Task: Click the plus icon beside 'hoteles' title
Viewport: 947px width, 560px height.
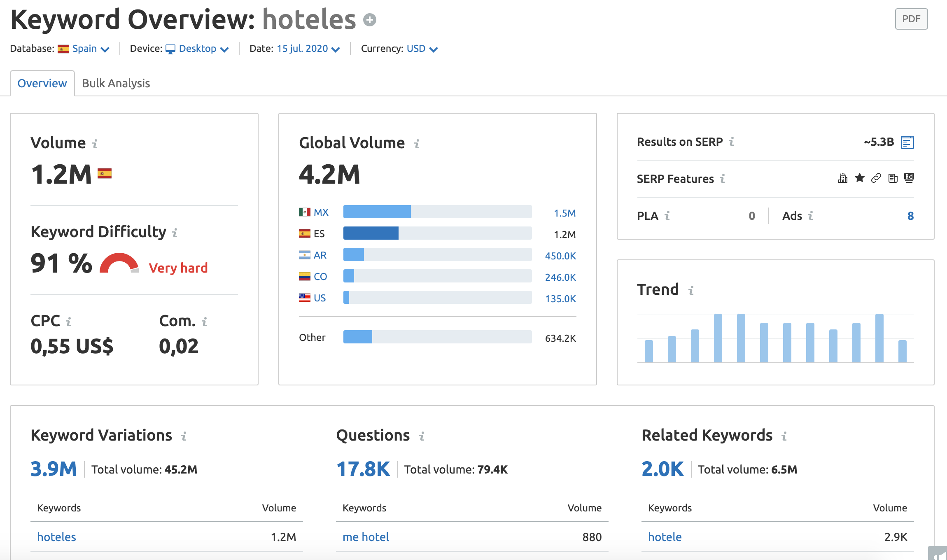Action: coord(369,19)
